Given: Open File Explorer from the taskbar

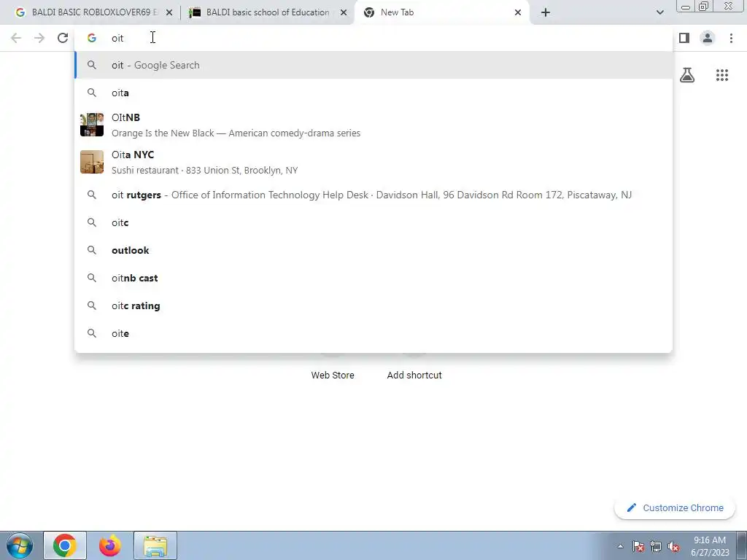Looking at the screenshot, I should [155, 545].
